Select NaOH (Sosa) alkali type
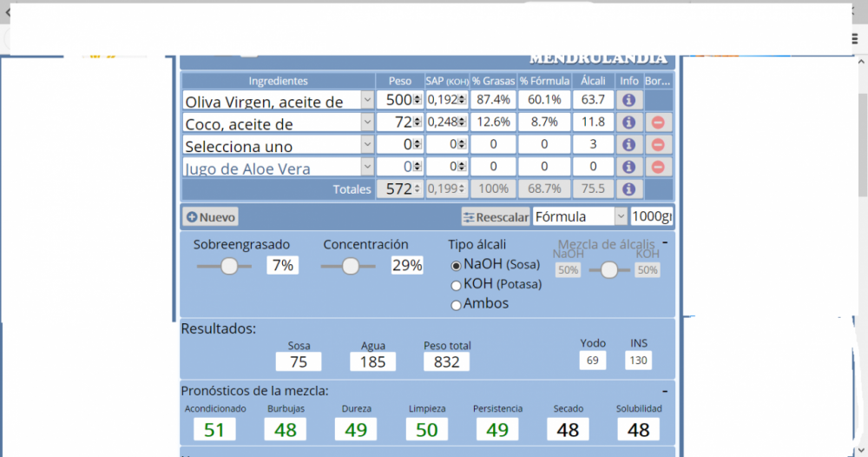 [457, 265]
